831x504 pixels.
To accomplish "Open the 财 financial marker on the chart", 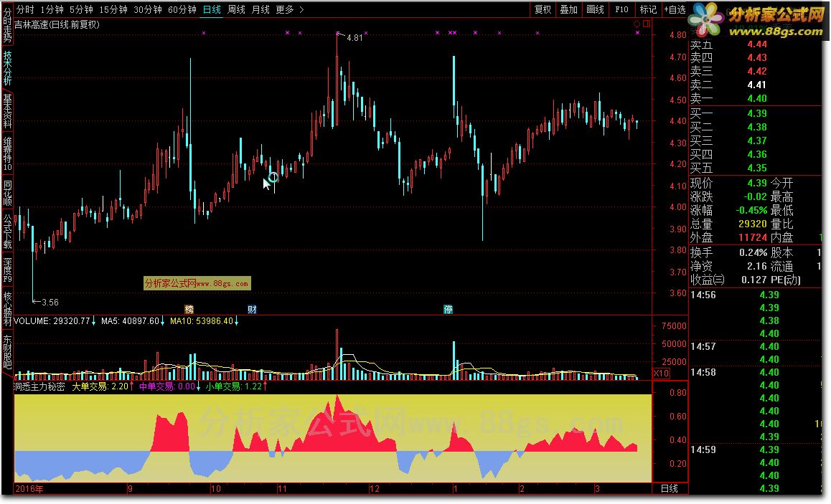I will pos(253,309).
